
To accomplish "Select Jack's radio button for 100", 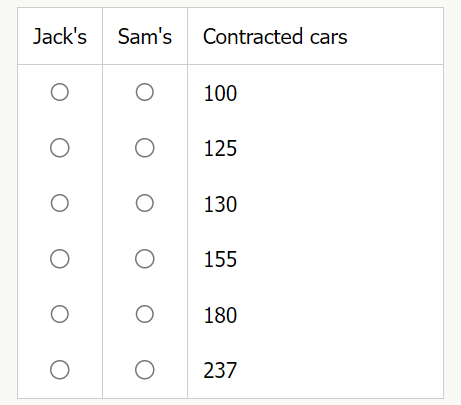I will pos(60,92).
